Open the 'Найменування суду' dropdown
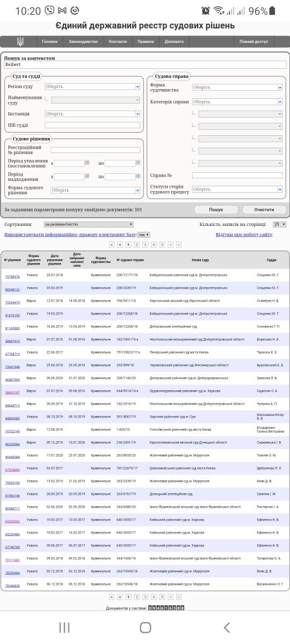Screen dimensions: 290x644 point(96,99)
